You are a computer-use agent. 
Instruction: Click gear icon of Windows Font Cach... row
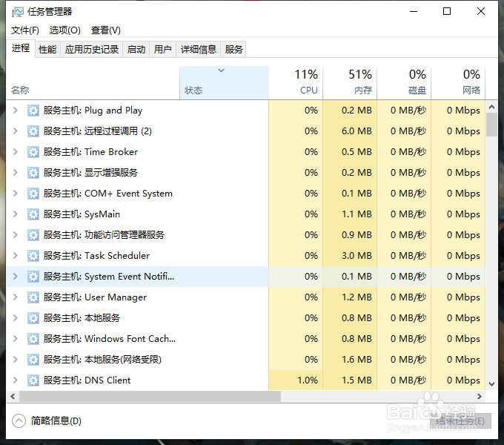point(33,339)
